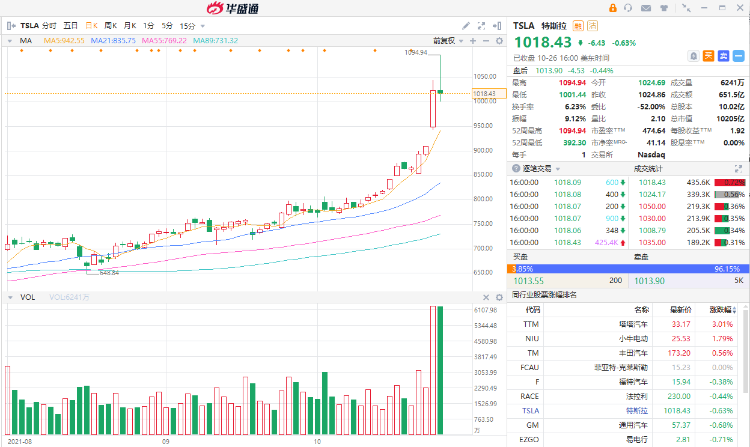Viewport: 750px width, 447px height.
Task: Open customer service headset icon
Action: 628,8
